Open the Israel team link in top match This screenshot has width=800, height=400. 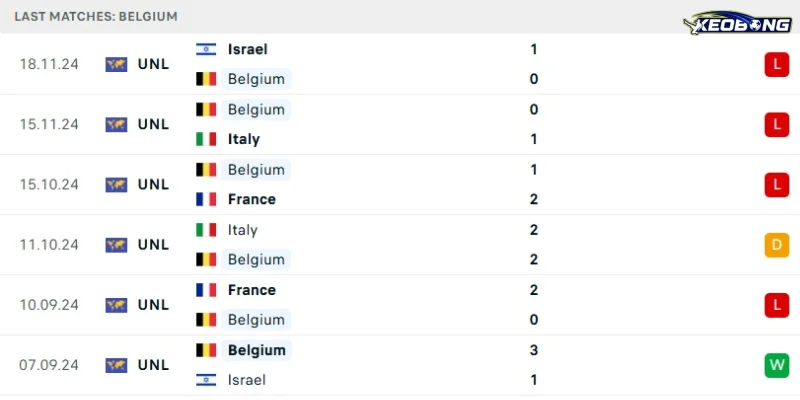pos(247,49)
